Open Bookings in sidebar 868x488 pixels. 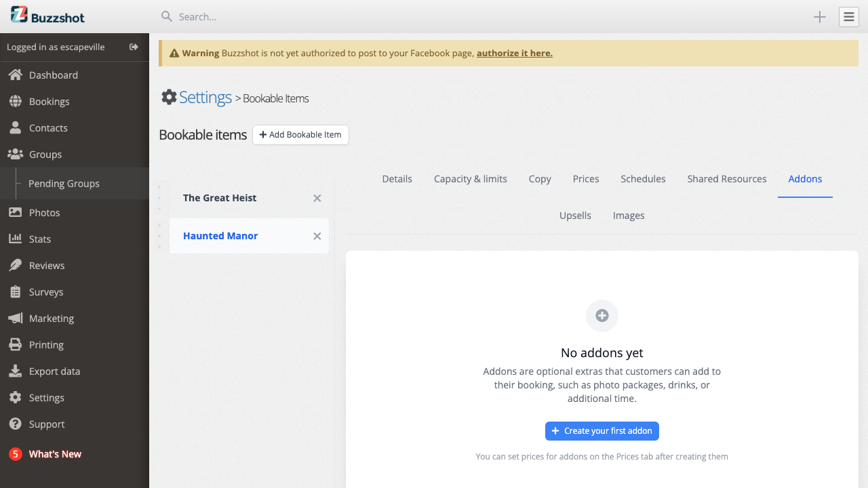pos(50,102)
